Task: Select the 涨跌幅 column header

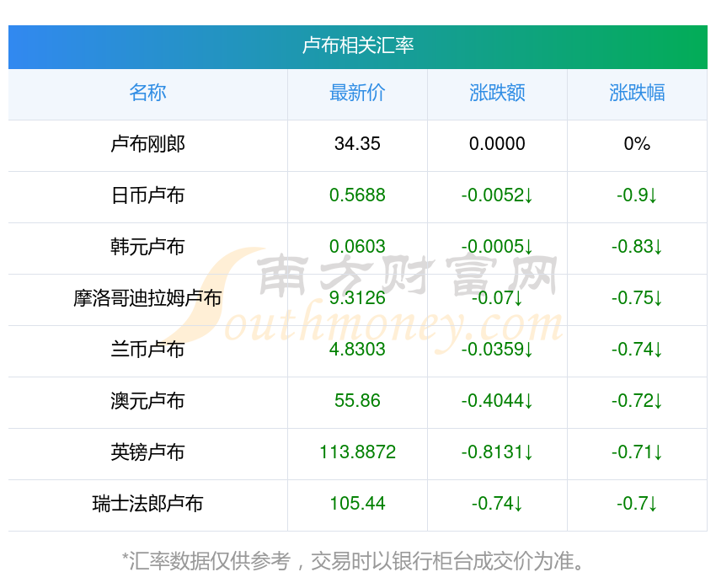Action: 637,93
